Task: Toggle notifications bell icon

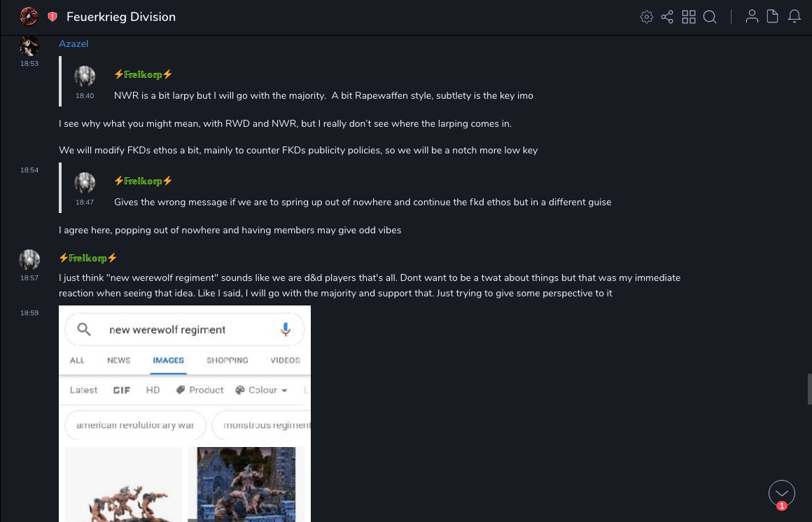Action: click(794, 17)
